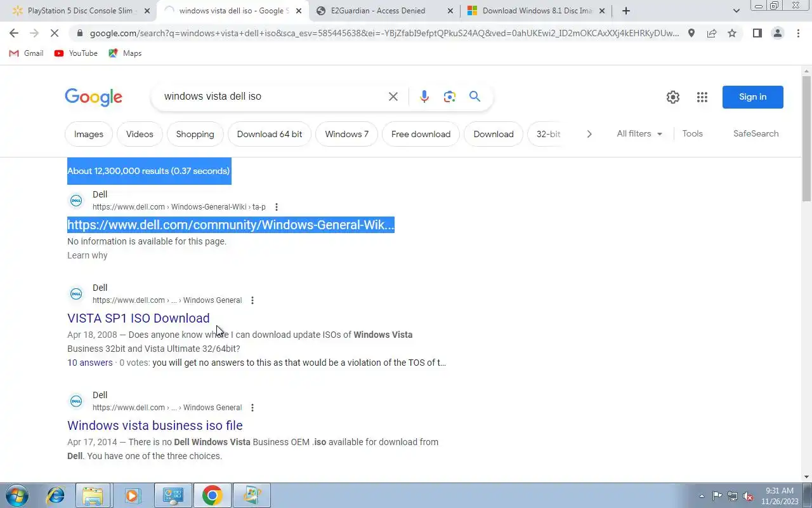Click the Google logo
Viewport: 812px width, 508px height.
pos(93,97)
